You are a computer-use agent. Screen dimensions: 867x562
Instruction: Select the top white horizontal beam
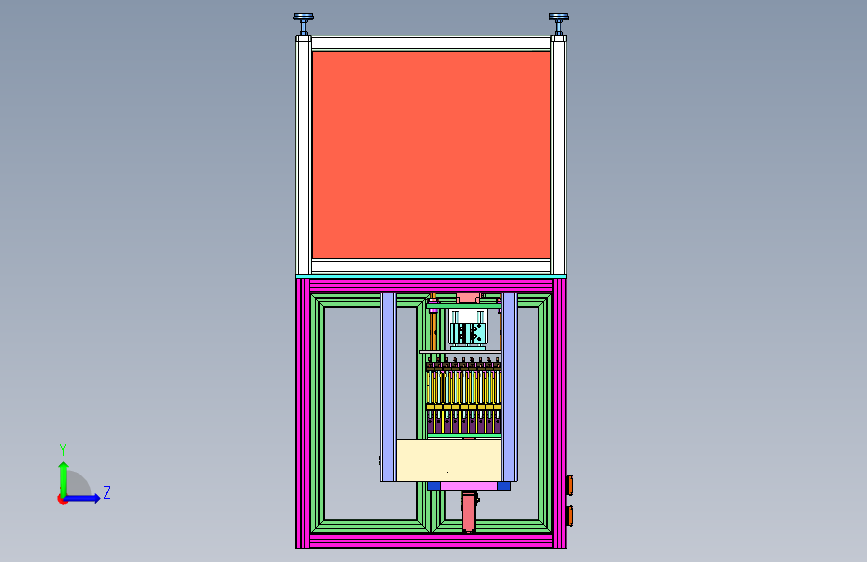431,43
